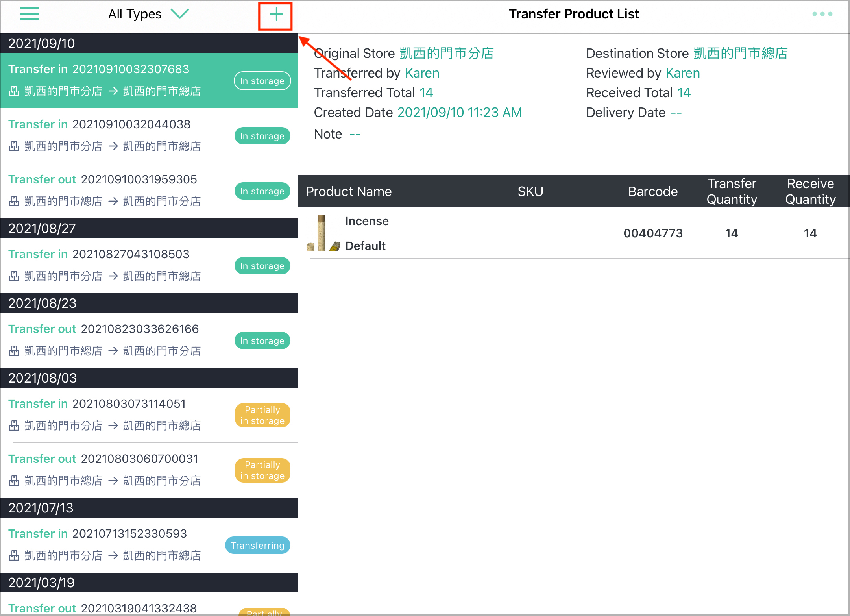Click Partially in storage badge on 20210803060700031
The width and height of the screenshot is (850, 616).
click(x=262, y=470)
